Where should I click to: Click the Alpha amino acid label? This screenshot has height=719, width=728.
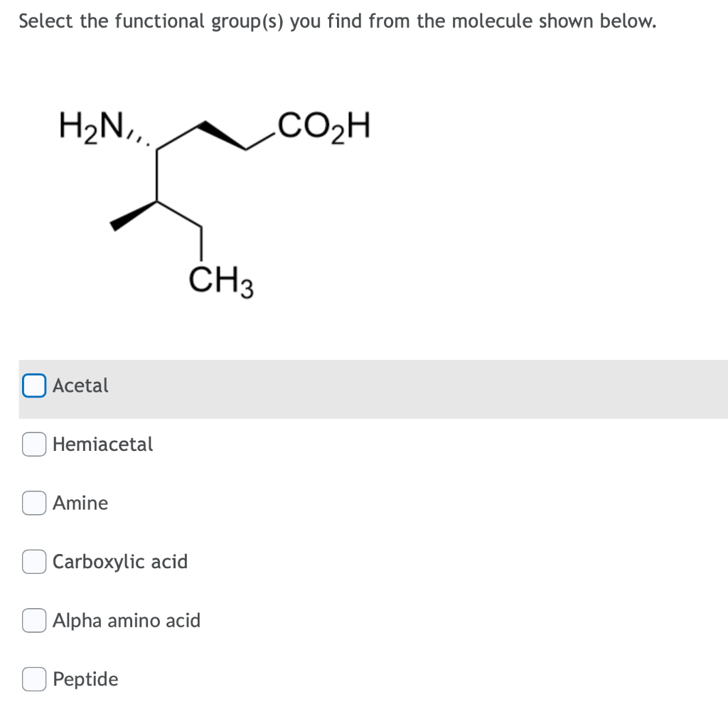coord(126,620)
